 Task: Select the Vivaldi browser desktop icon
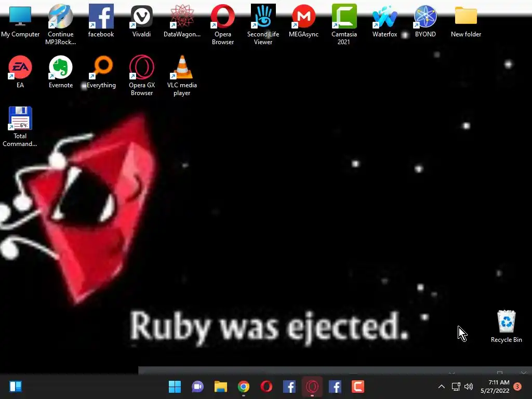coord(141,21)
